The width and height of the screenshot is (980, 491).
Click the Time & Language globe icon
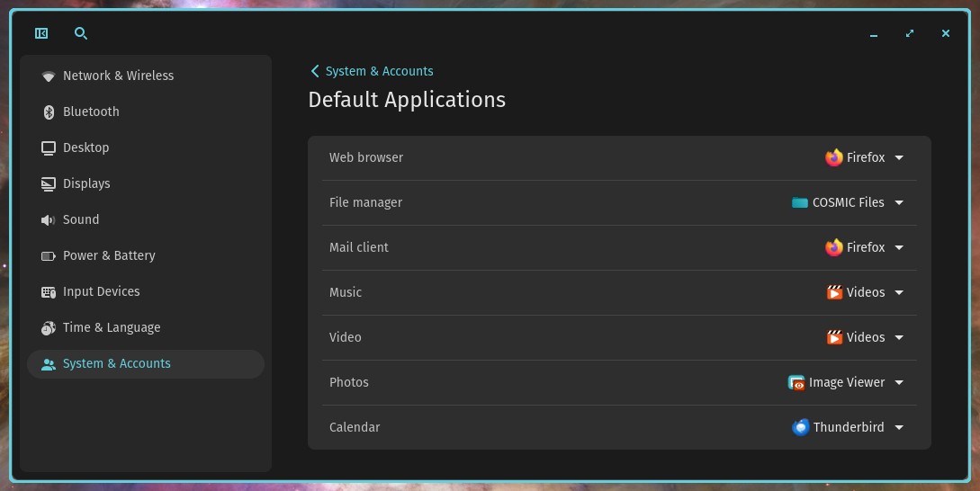click(x=48, y=328)
